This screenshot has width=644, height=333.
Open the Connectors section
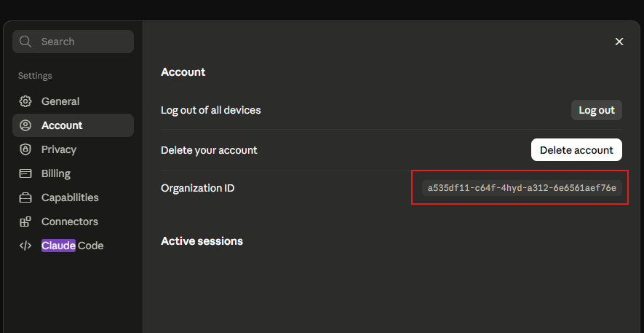pos(73,222)
